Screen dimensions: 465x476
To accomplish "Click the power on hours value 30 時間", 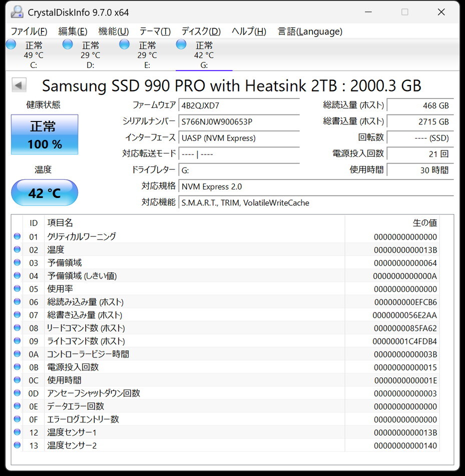I will (420, 170).
